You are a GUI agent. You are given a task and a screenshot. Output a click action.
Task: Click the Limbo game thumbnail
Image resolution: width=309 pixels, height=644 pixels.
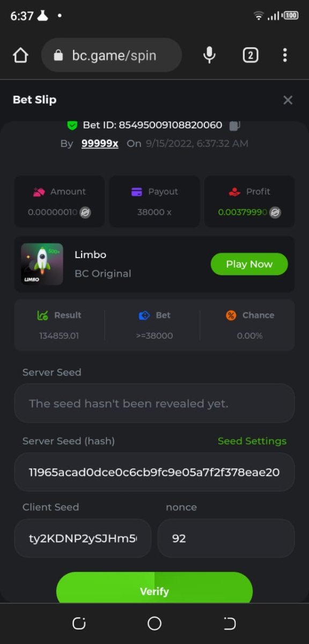point(42,264)
